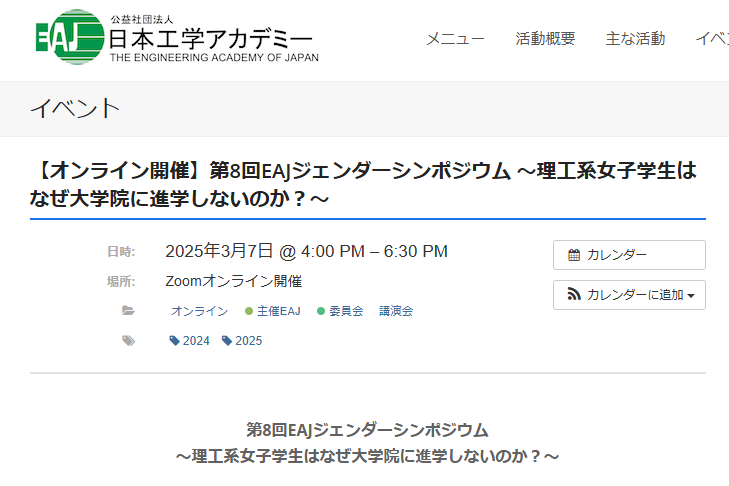Filter events by the 2025 tag
The image size is (729, 486).
tap(248, 341)
